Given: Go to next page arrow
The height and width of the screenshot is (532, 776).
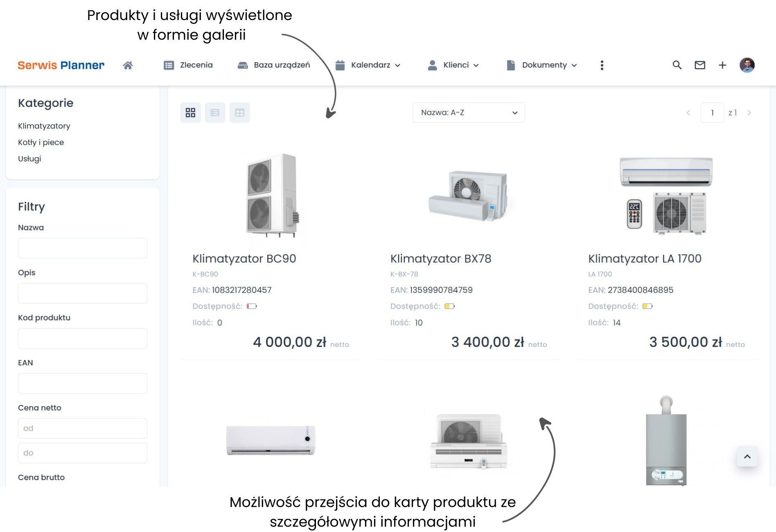Looking at the screenshot, I should point(749,113).
